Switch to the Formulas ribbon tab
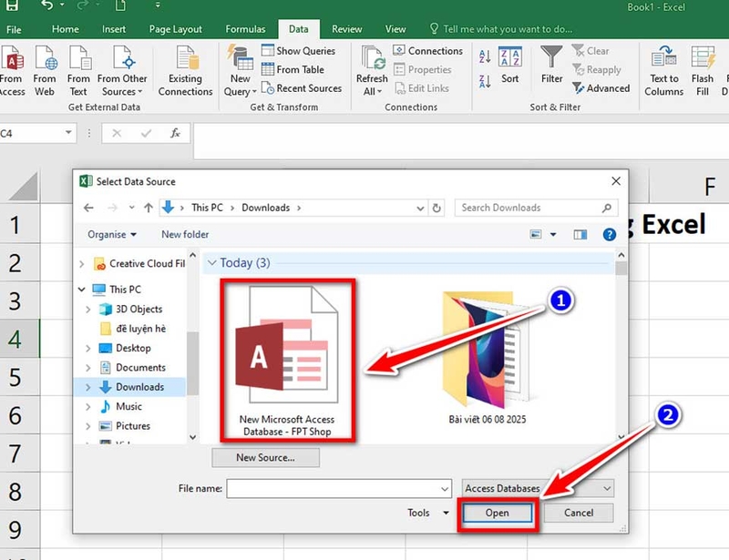The height and width of the screenshot is (560, 729). (x=245, y=28)
